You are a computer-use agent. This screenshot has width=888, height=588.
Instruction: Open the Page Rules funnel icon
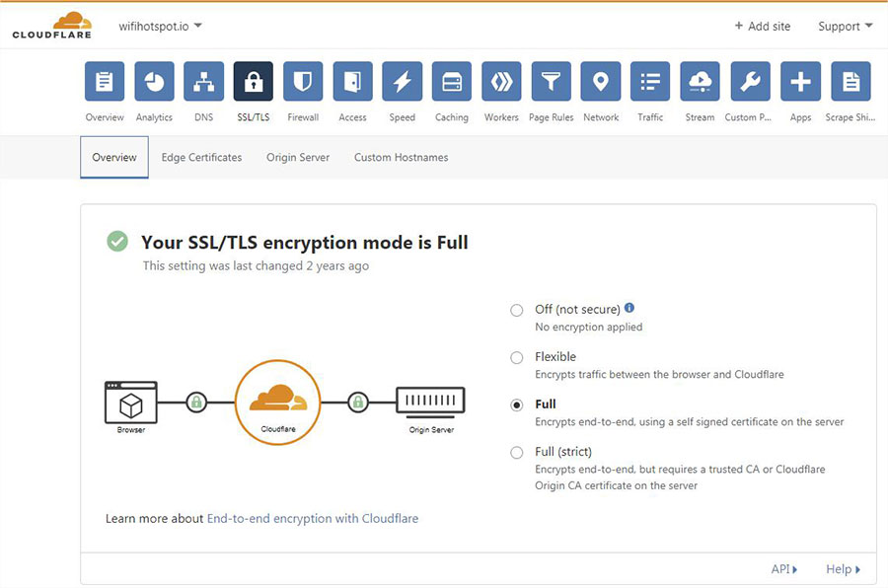[x=552, y=82]
